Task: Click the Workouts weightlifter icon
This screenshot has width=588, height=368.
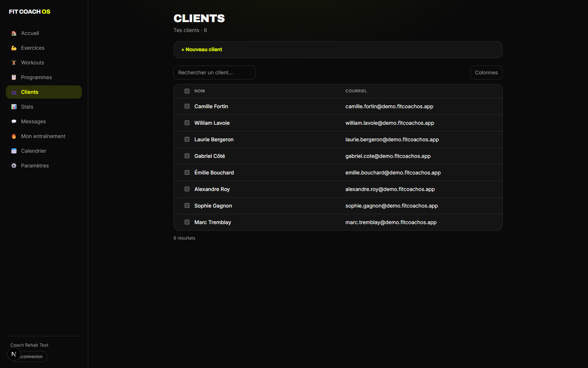Action: pyautogui.click(x=14, y=63)
